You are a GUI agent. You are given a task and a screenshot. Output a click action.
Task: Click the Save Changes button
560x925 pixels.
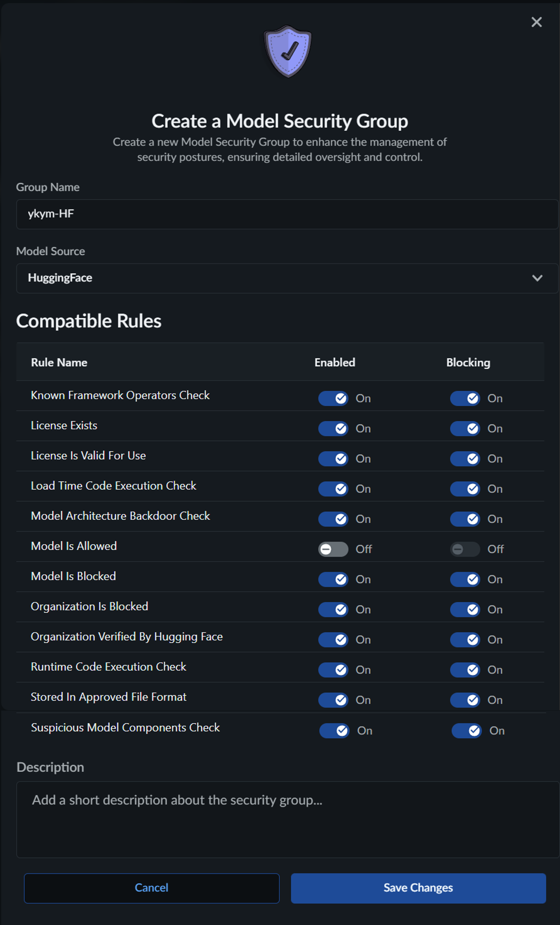[418, 888]
